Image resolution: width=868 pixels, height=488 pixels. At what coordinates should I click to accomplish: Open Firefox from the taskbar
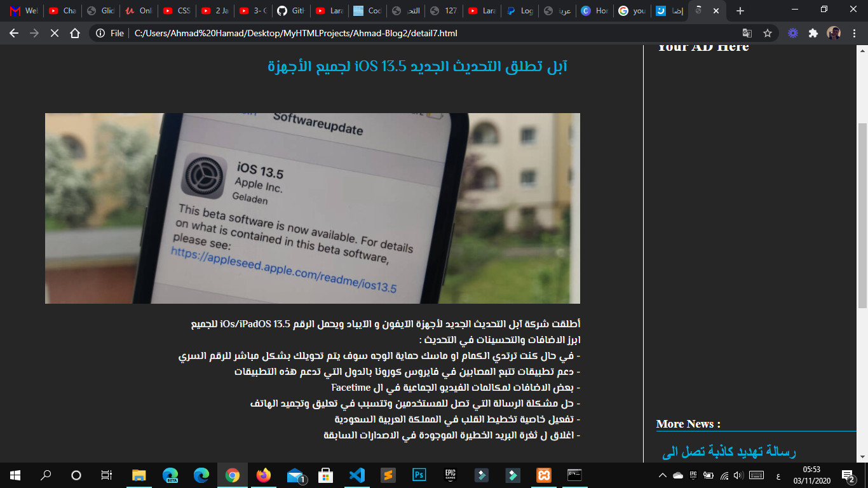tap(264, 475)
